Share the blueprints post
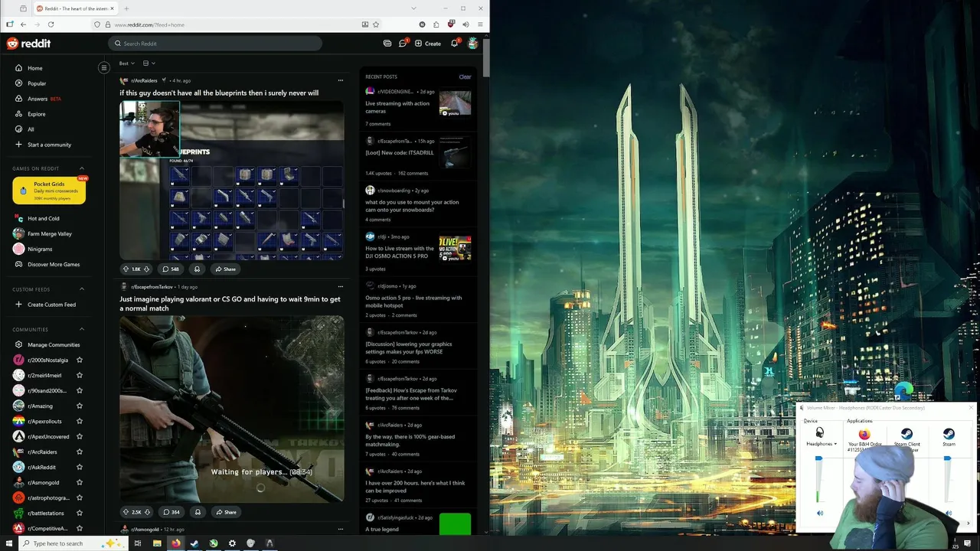 [x=225, y=269]
